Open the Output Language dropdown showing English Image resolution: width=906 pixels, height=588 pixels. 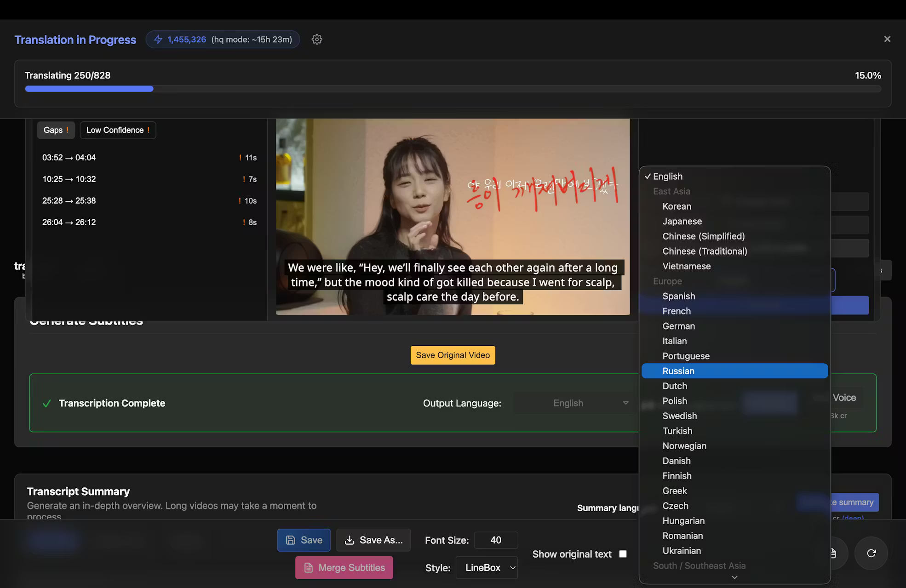click(573, 403)
